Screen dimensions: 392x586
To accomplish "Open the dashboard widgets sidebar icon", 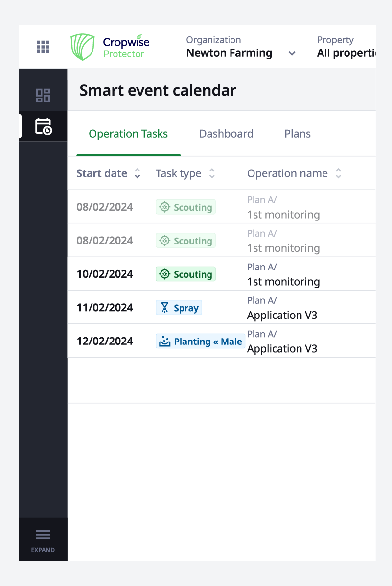I will tap(43, 96).
